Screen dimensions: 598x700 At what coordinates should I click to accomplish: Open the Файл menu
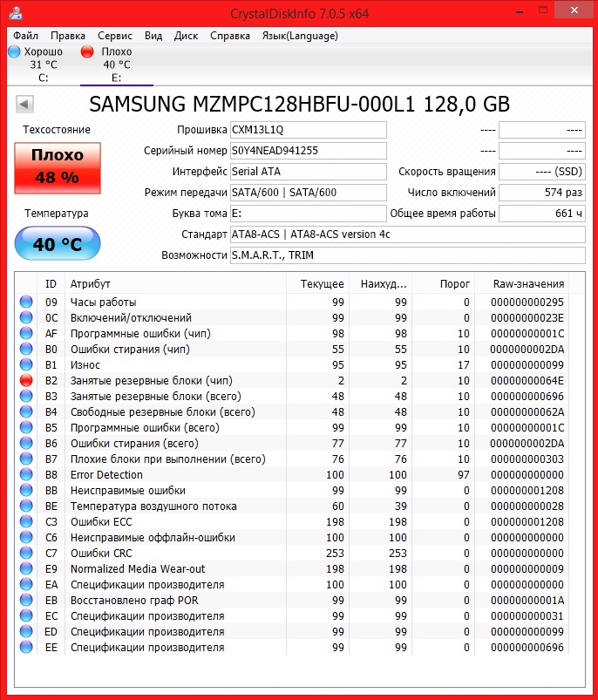(25, 36)
